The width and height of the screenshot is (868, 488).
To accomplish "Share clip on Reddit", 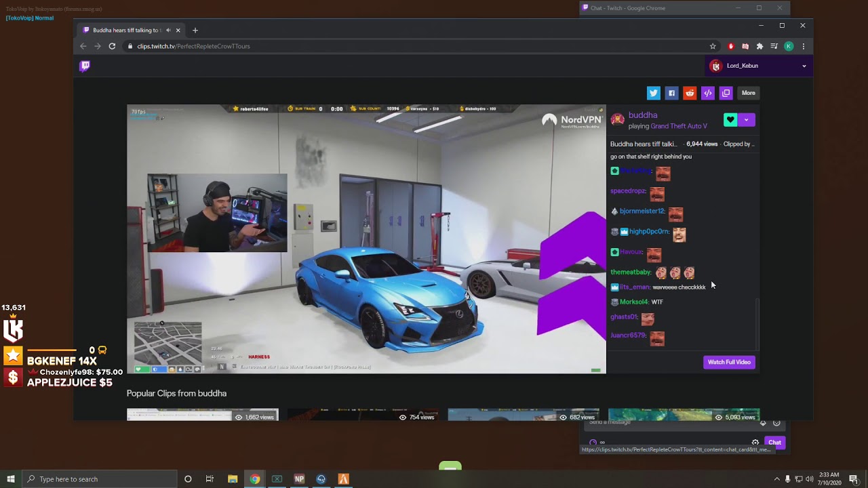I will click(690, 93).
